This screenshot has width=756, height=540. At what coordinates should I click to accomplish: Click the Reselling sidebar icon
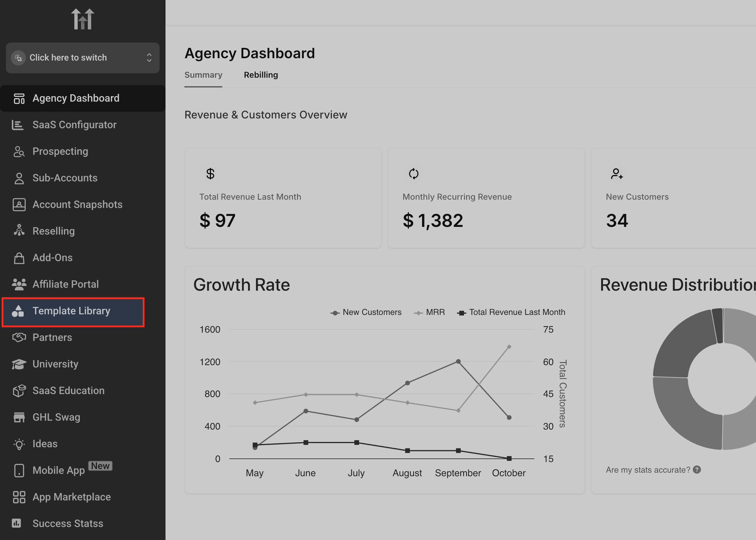[x=19, y=231]
